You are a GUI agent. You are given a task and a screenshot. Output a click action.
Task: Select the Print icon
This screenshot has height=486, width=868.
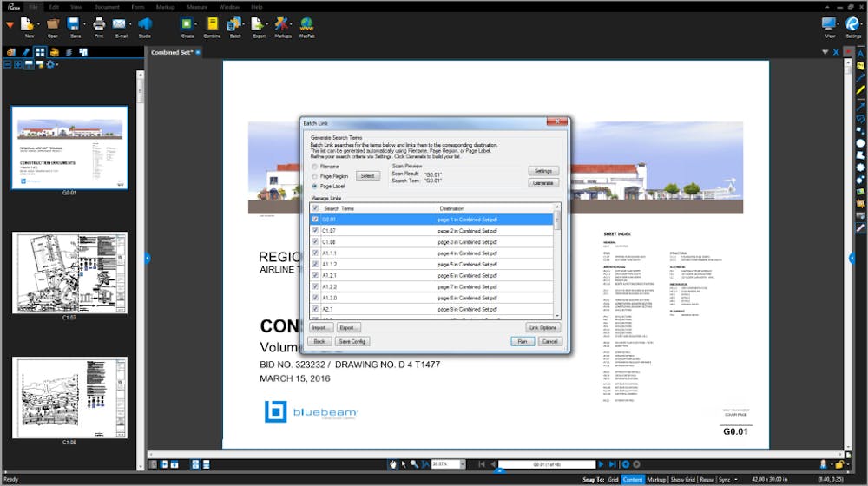tap(99, 23)
